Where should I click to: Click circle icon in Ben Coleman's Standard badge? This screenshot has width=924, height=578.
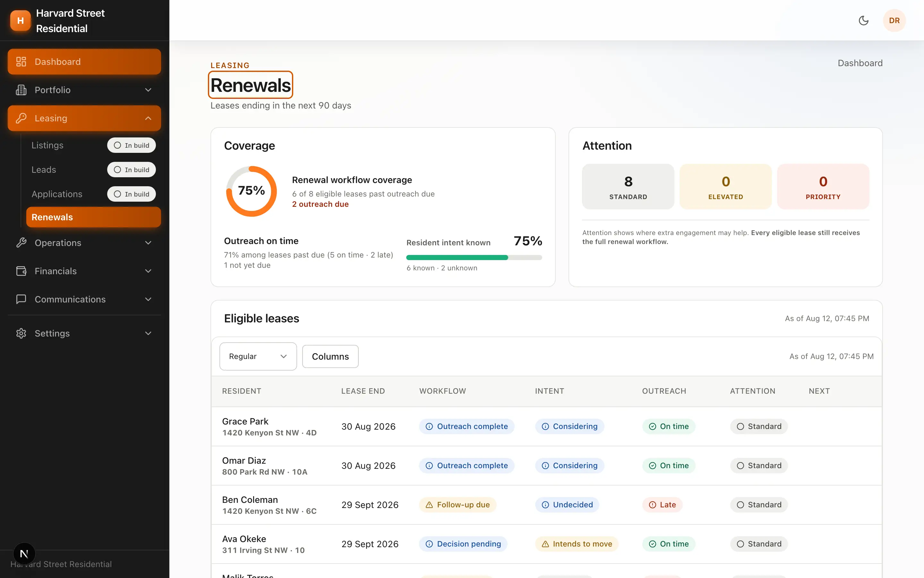tap(740, 504)
